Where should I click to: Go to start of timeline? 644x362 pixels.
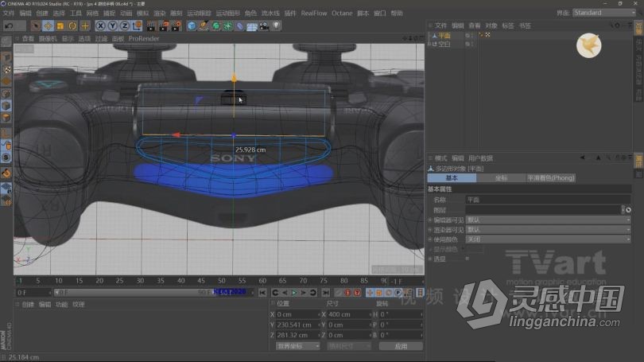[262, 293]
